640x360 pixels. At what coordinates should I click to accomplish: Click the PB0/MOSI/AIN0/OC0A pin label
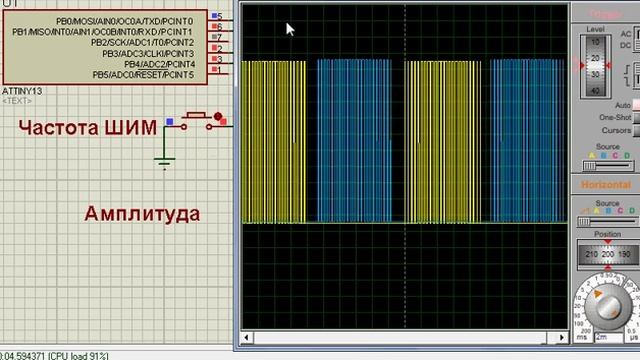point(124,21)
